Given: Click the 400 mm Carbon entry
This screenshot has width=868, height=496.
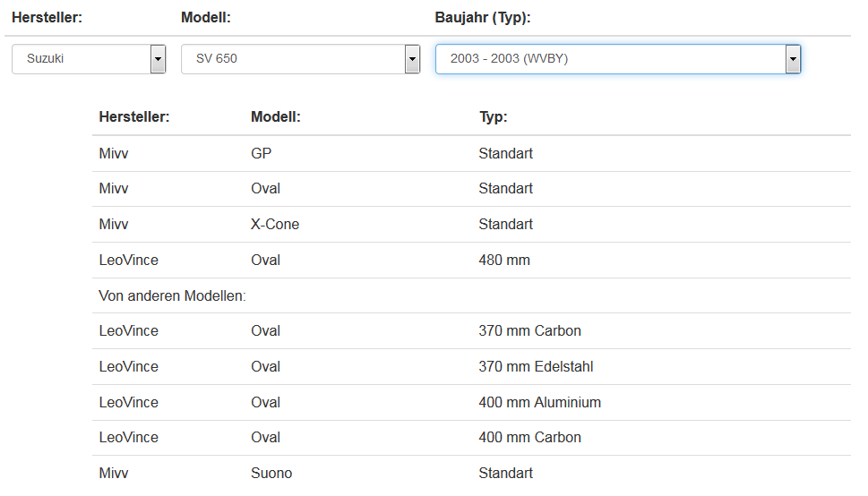Looking at the screenshot, I should pos(529,438).
